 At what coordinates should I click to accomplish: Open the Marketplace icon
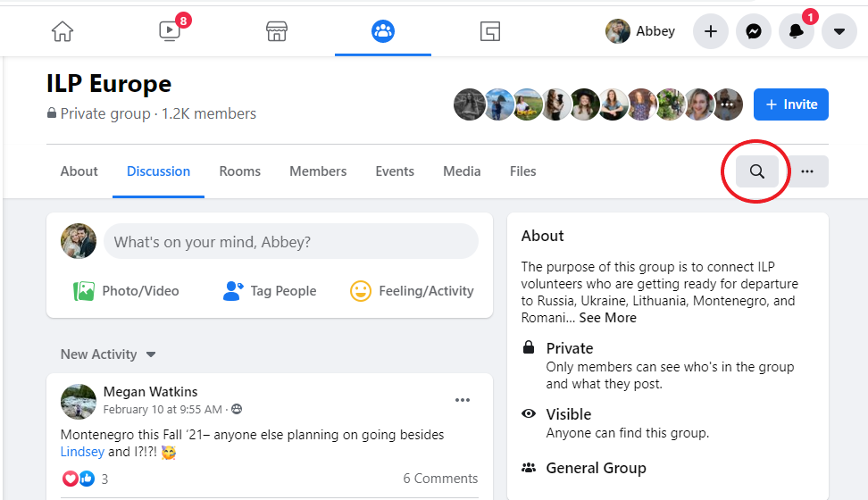(277, 31)
